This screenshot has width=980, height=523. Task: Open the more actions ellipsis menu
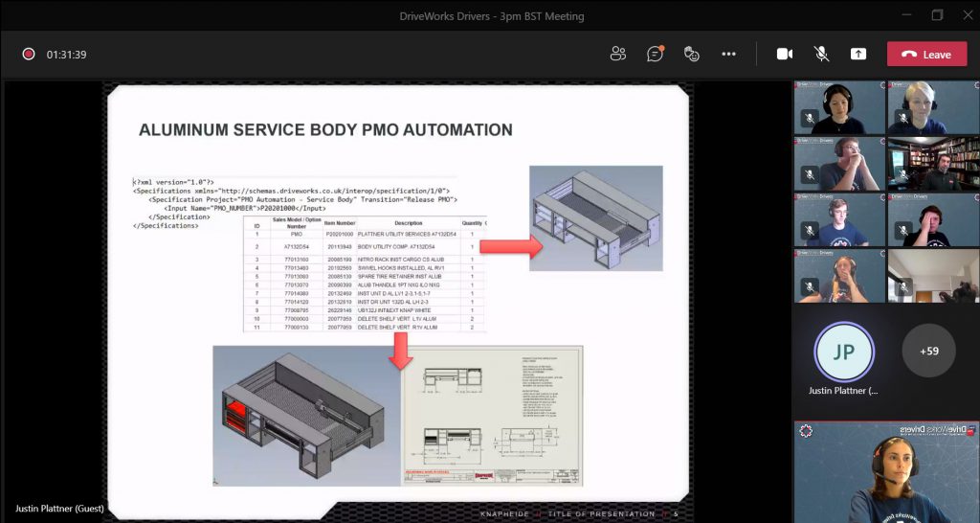[728, 54]
